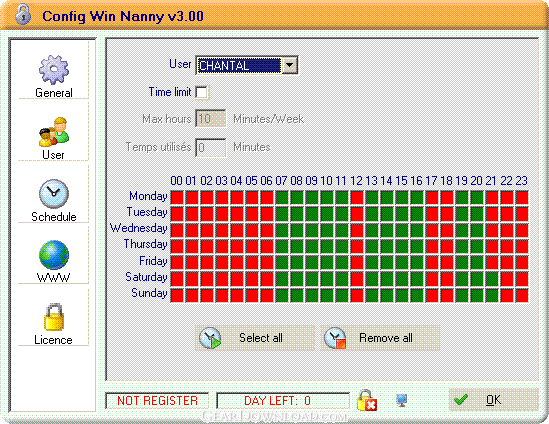Click the small computer monitor status icon
The width and height of the screenshot is (549, 424).
click(x=402, y=400)
